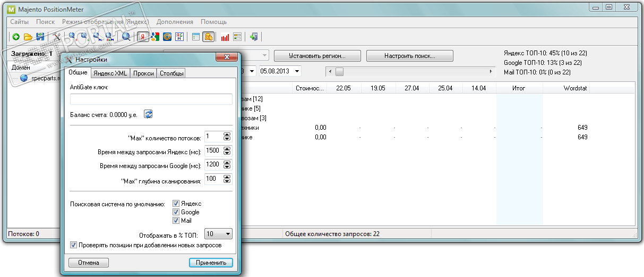This screenshot has width=644, height=277.
Task: Close the Настройки dialog with X
Action: (x=227, y=57)
